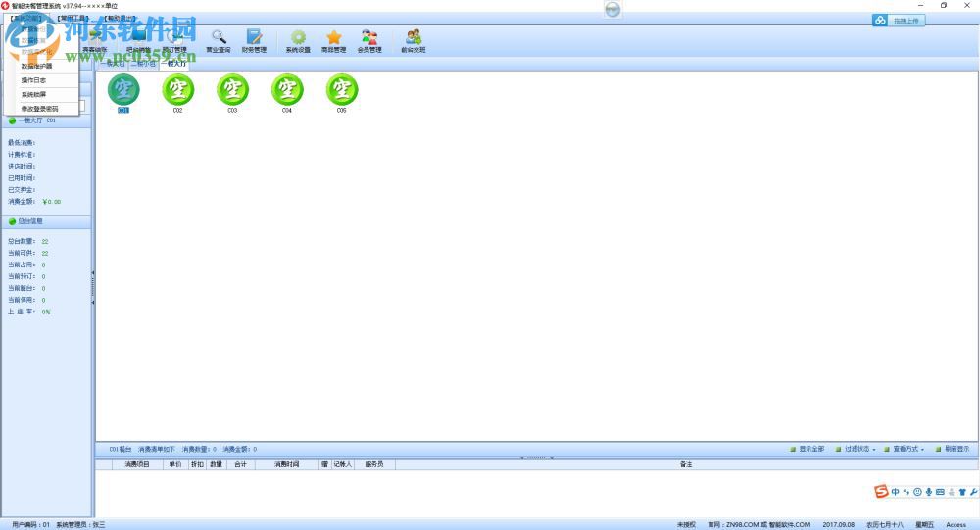Open the 常用工具 menu

tap(73, 19)
